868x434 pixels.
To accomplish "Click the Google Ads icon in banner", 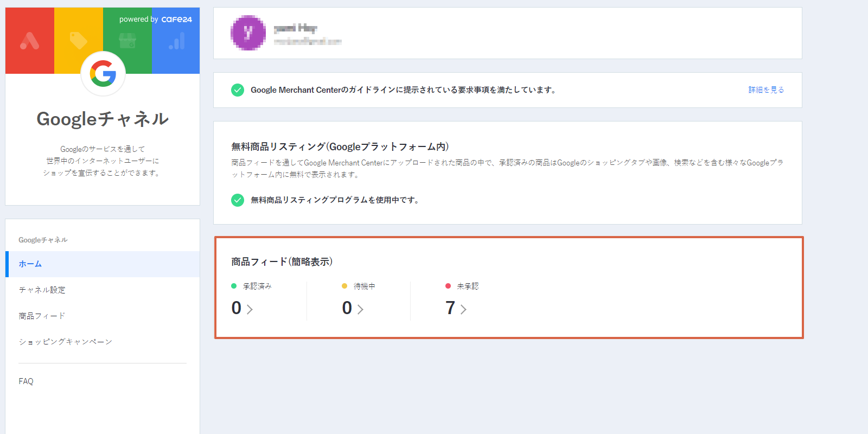I will [30, 41].
